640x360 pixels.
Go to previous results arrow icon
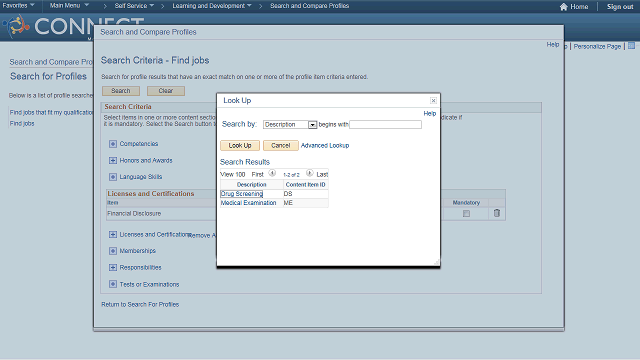click(272, 173)
